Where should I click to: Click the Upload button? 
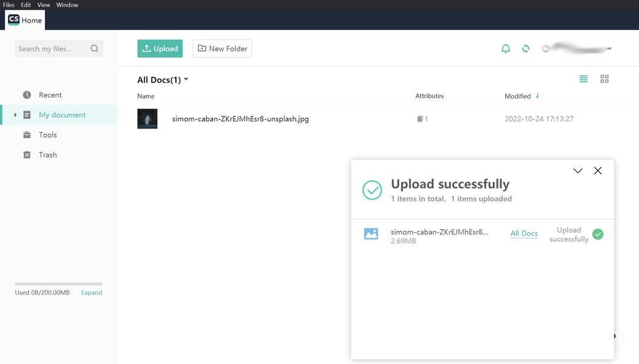[x=160, y=49]
